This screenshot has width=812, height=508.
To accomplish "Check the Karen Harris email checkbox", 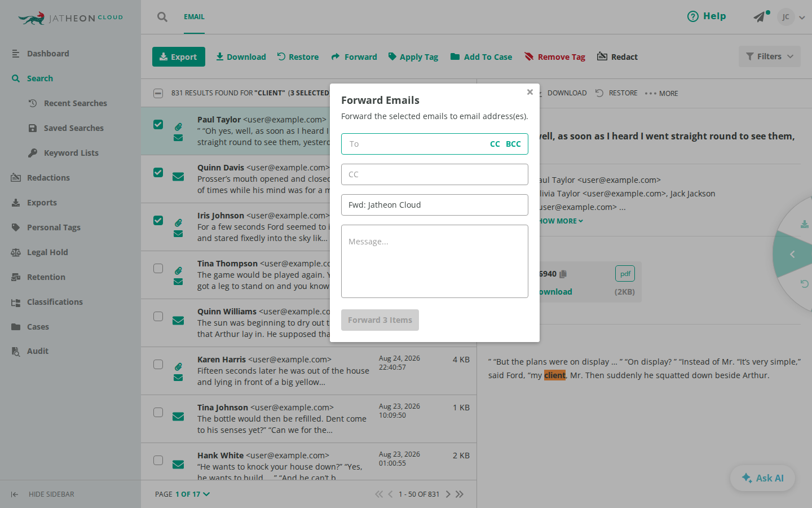I will click(x=158, y=365).
